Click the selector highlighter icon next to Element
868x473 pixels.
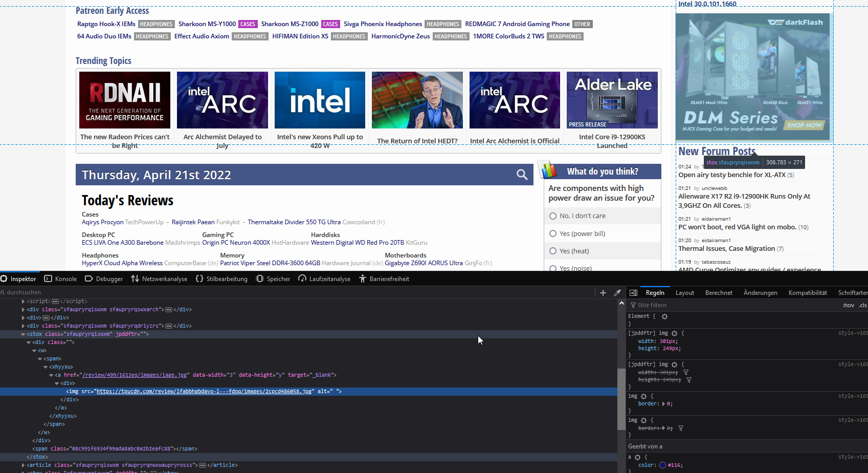tap(664, 316)
